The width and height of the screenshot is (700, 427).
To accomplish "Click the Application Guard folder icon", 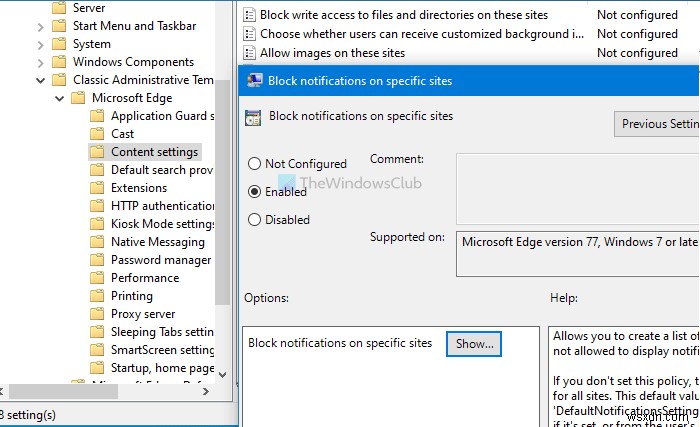I will point(97,116).
